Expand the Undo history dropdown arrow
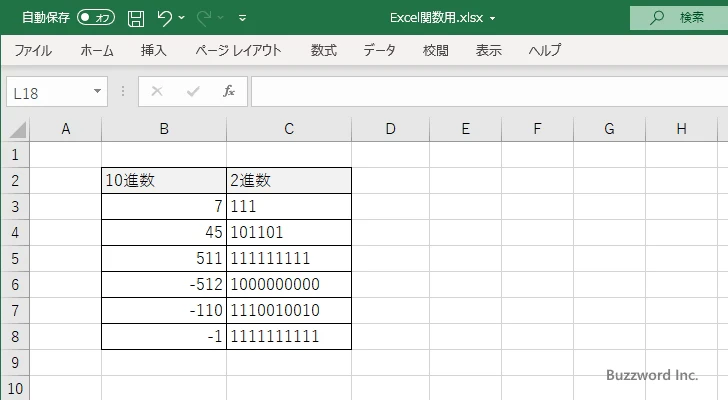This screenshot has height=400, width=728. pos(183,18)
